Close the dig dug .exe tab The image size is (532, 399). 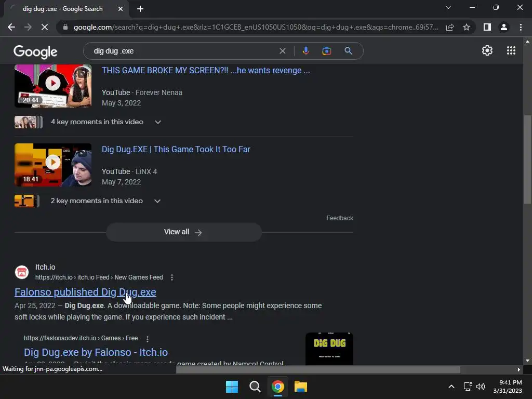coord(121,9)
